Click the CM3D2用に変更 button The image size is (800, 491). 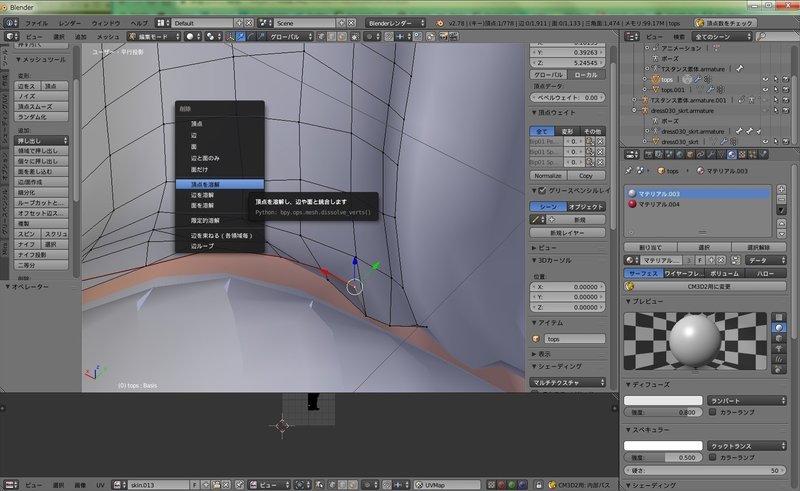[705, 287]
